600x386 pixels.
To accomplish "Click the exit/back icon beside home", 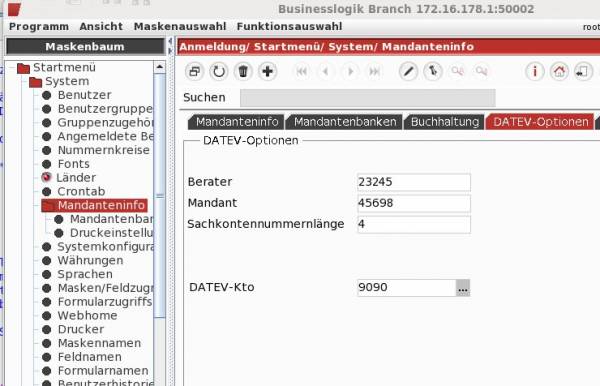I will point(583,72).
